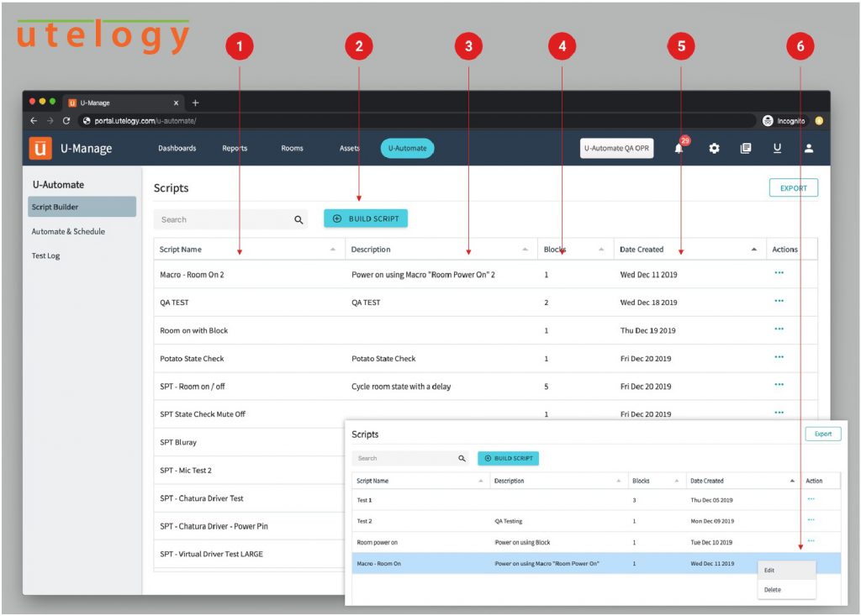Sort inset table by Description arrow
The image size is (861, 616).
click(x=618, y=481)
